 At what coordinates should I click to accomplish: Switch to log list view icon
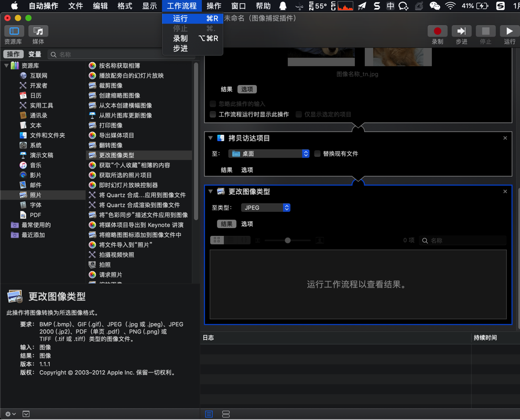click(209, 414)
